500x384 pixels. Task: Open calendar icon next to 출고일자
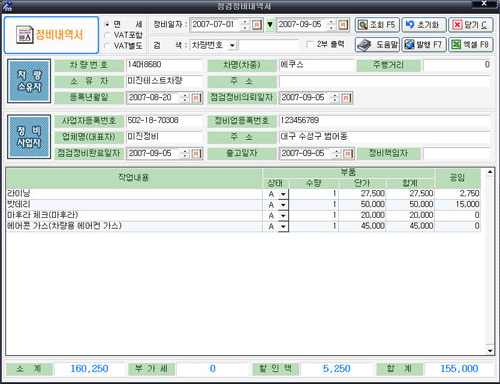coord(348,154)
